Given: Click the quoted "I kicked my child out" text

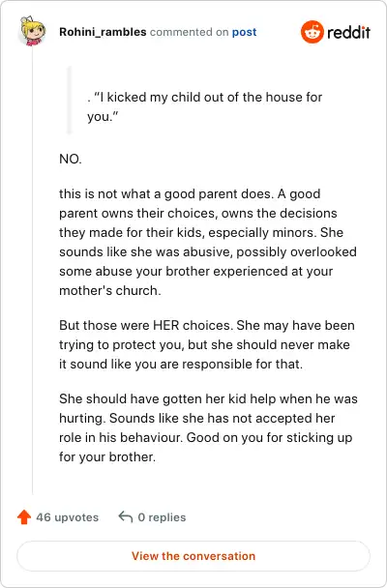Looking at the screenshot, I should (205, 106).
